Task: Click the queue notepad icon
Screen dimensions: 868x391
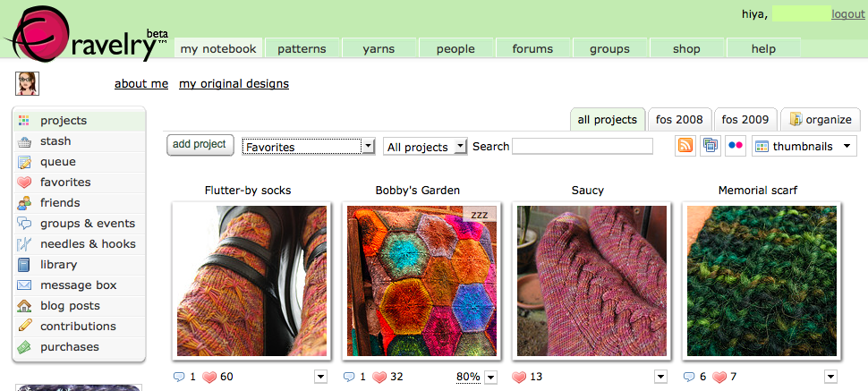Action: tap(24, 162)
